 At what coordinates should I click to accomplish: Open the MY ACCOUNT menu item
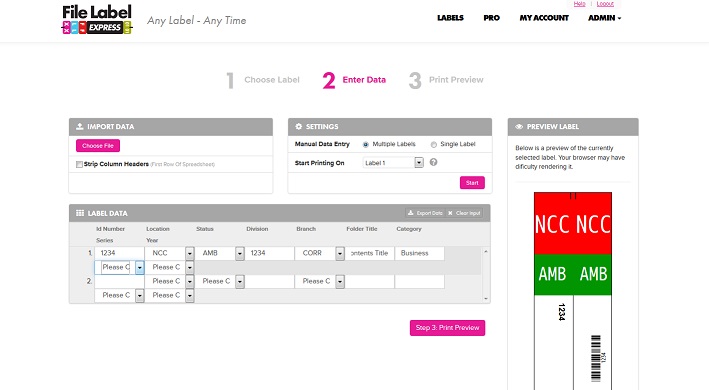click(x=544, y=18)
